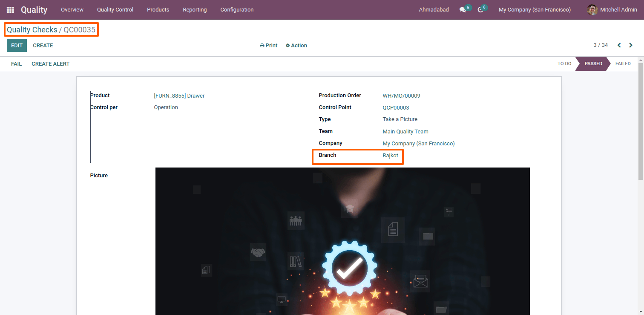Image resolution: width=644 pixels, height=315 pixels.
Task: Open the Rajkot branch link
Action: (391, 156)
